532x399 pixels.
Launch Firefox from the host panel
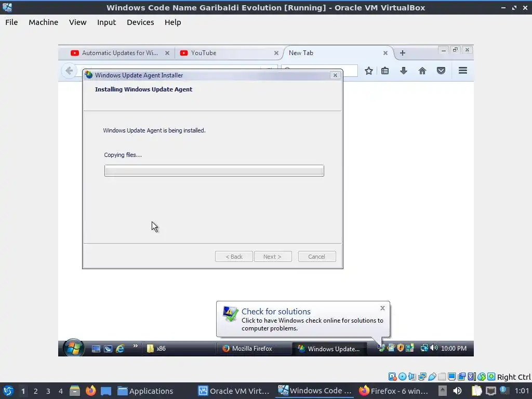pyautogui.click(x=90, y=391)
